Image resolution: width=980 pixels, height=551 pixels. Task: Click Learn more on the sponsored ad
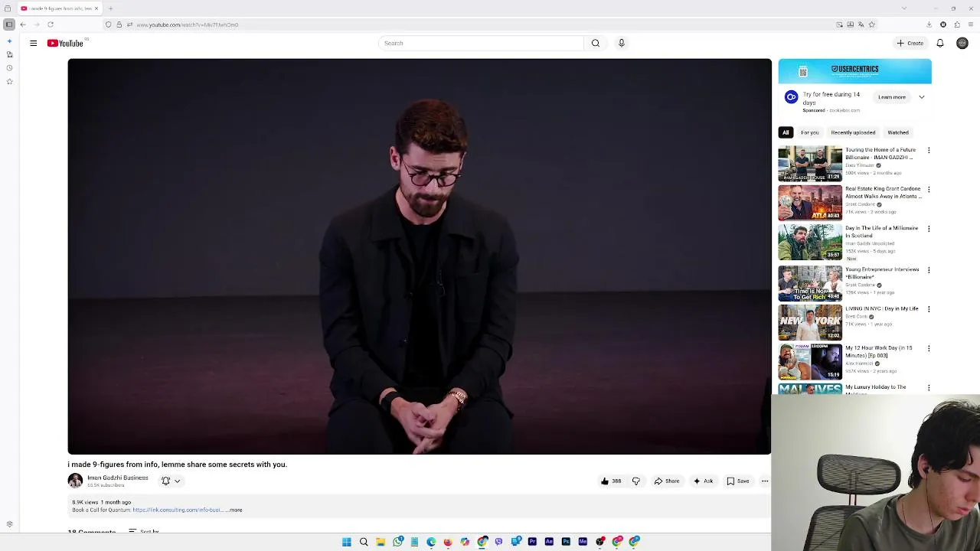892,97
